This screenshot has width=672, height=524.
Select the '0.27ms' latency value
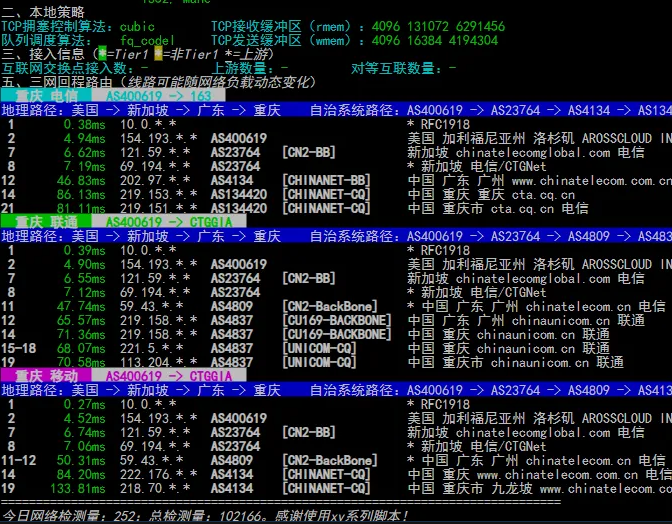[x=84, y=404]
